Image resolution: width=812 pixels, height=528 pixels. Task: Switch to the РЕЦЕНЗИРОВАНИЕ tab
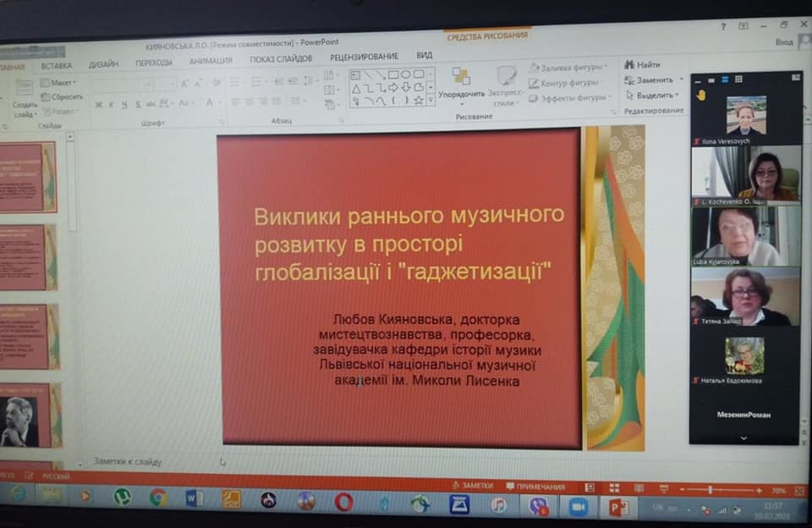coord(365,57)
